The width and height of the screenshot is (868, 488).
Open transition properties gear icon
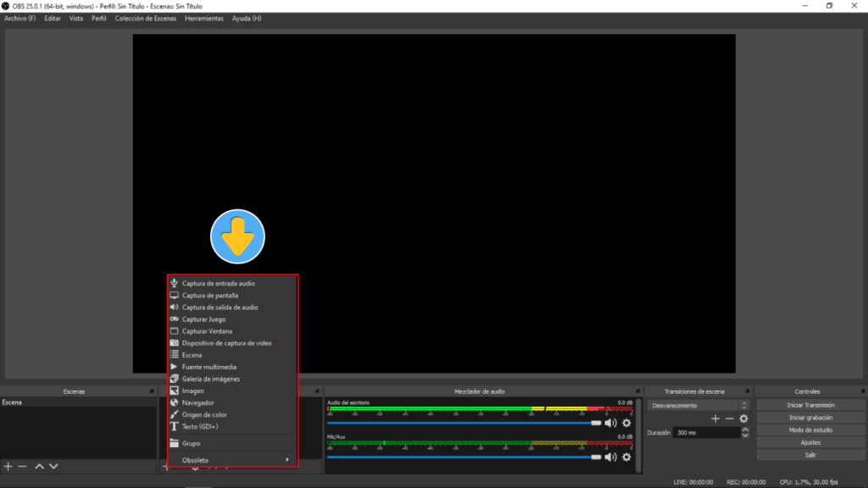click(743, 419)
